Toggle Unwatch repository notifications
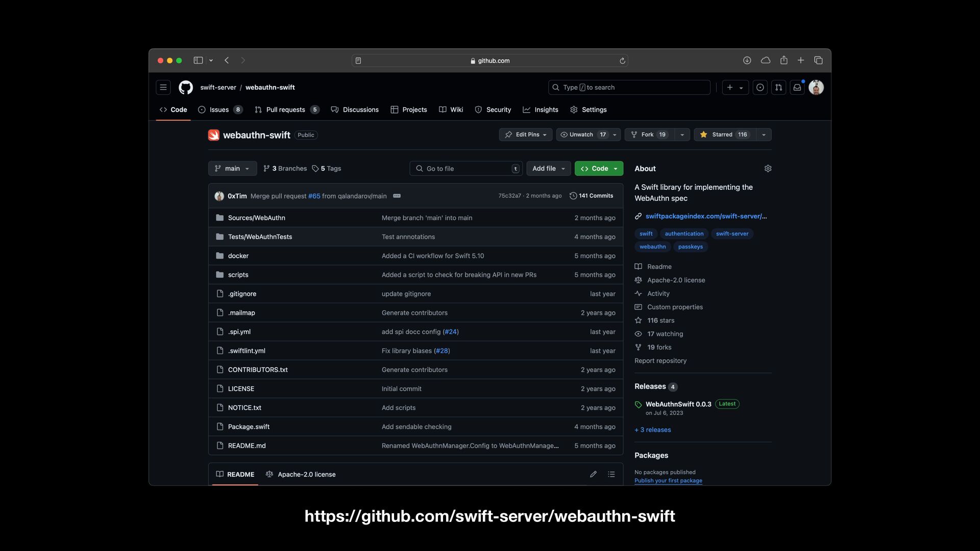Screen dimensions: 980x551 point(582,135)
